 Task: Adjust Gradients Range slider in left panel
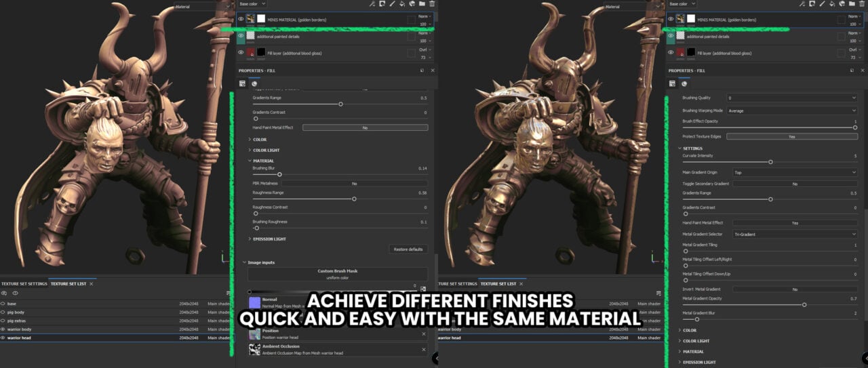click(x=340, y=104)
